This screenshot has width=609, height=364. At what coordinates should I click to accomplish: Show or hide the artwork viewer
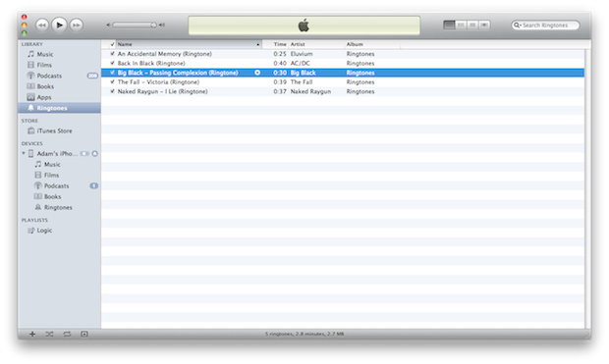[x=84, y=335]
